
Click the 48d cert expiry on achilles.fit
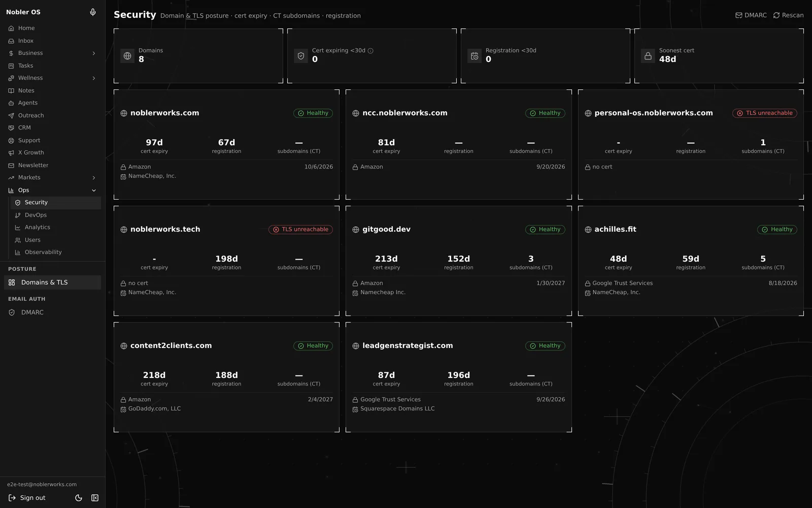pyautogui.click(x=618, y=259)
